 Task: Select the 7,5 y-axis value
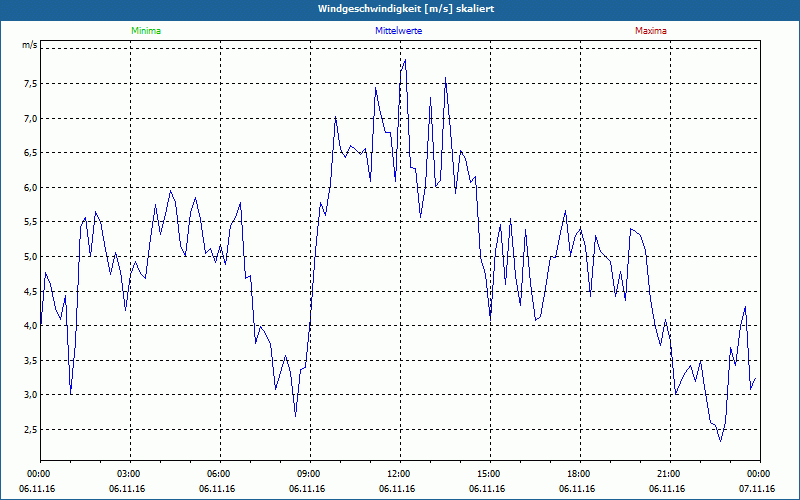30,84
